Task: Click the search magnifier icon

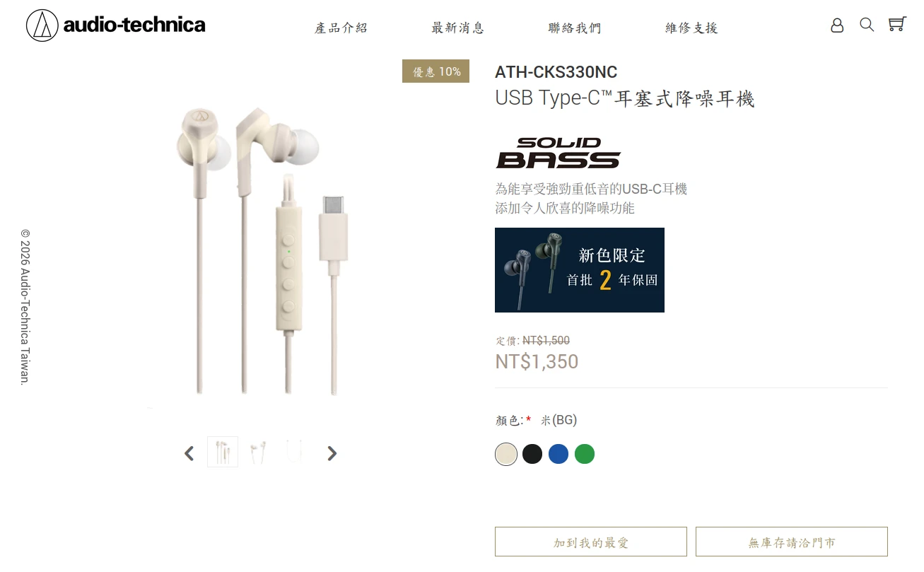Action: pyautogui.click(x=867, y=25)
